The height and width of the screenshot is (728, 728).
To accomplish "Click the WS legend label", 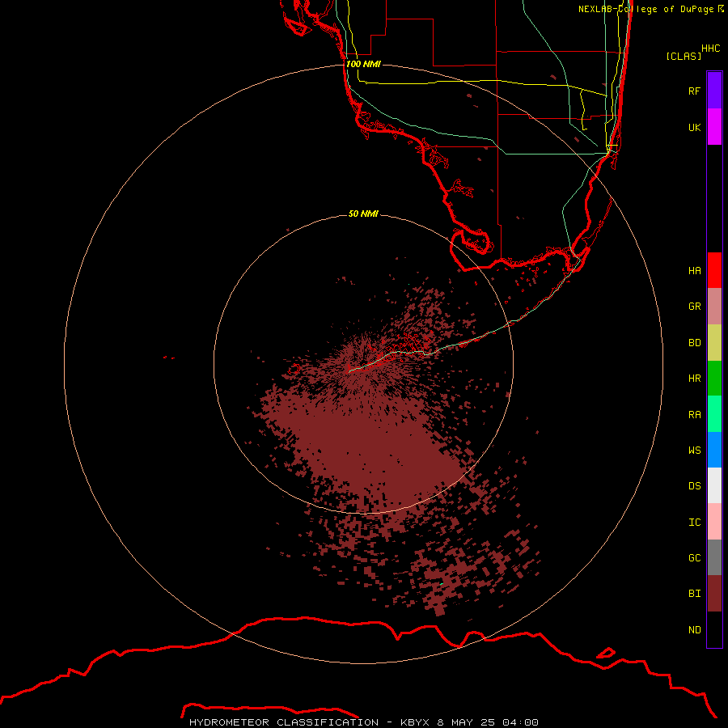I will (694, 451).
